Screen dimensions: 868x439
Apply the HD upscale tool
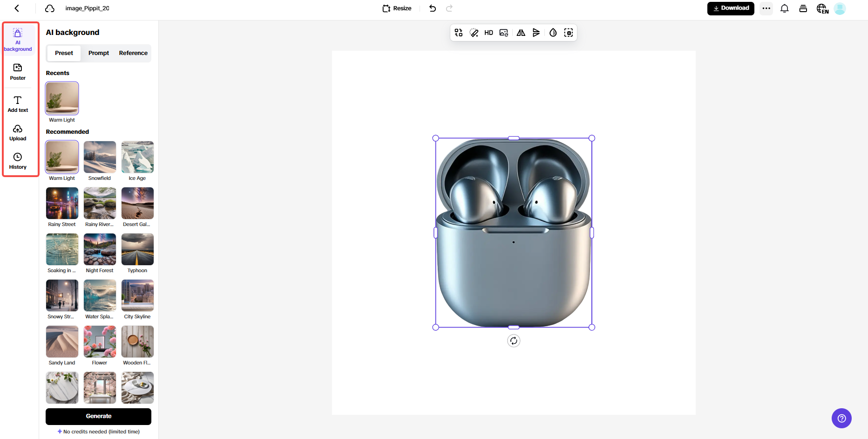point(488,33)
